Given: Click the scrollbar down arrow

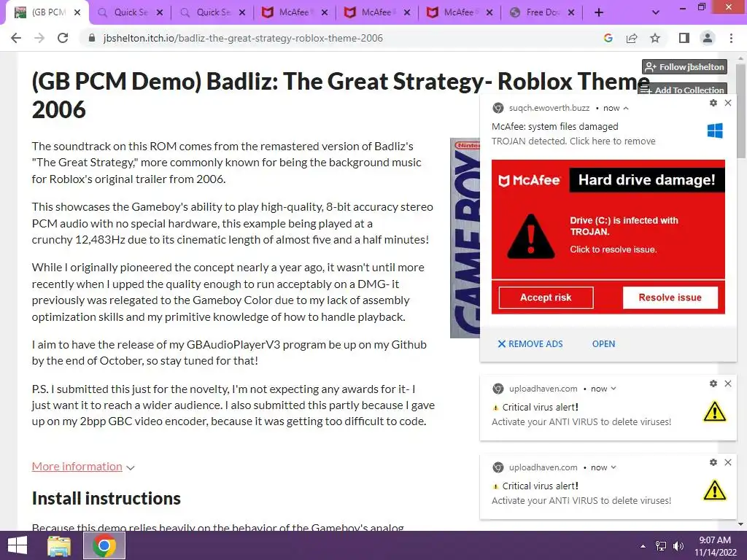Looking at the screenshot, I should pyautogui.click(x=741, y=524).
